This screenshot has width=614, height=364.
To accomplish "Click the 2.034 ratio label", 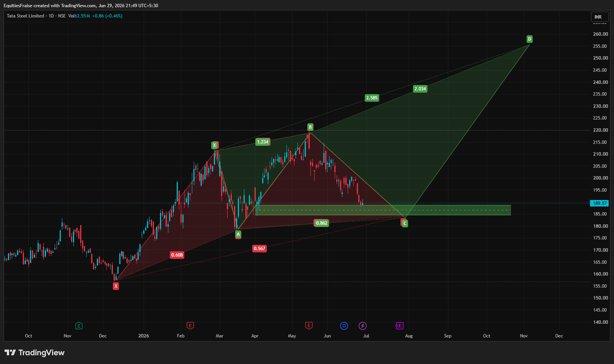I will tap(420, 88).
